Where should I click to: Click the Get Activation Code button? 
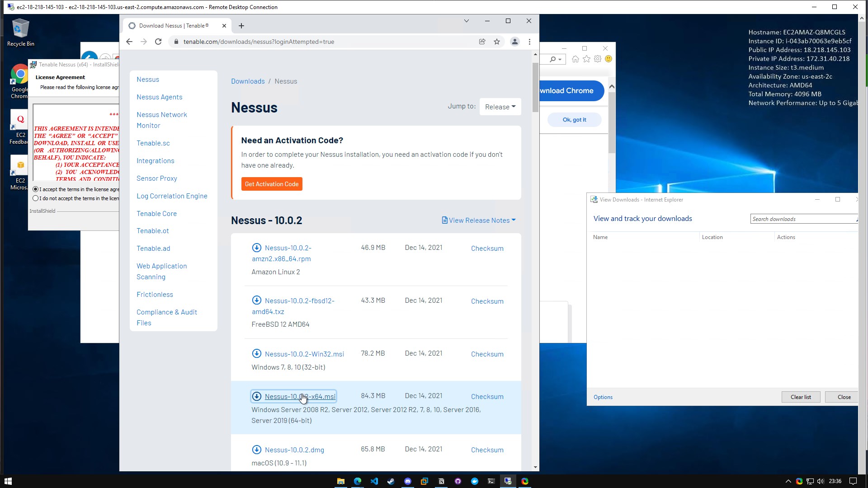pos(272,184)
